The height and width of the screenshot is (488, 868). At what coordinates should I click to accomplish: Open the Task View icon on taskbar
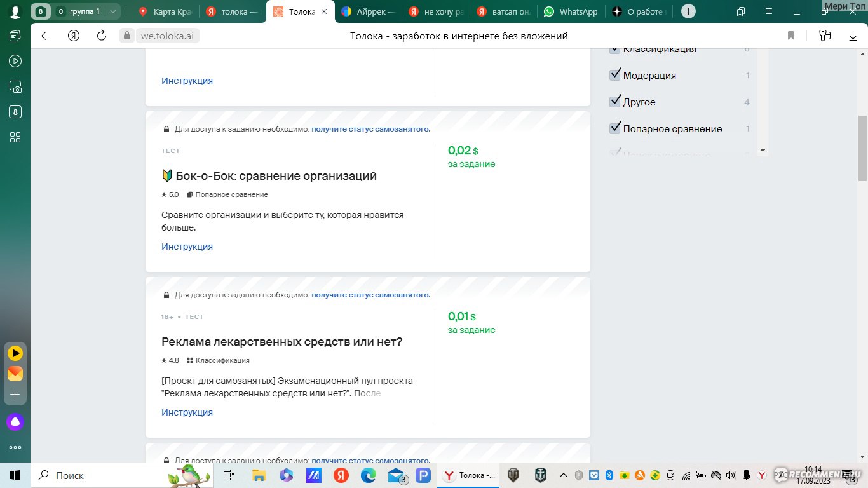229,475
